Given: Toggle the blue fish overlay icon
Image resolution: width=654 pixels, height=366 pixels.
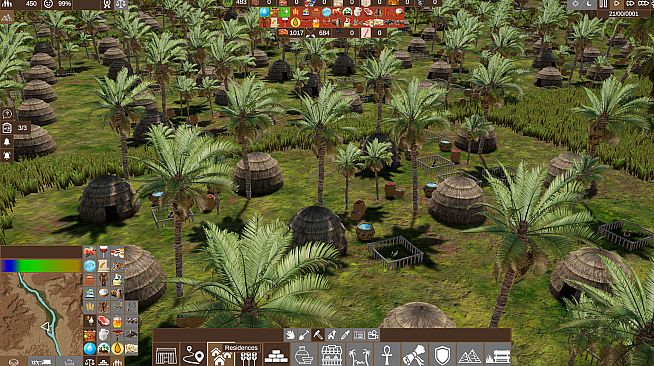Looking at the screenshot, I should pos(90,266).
